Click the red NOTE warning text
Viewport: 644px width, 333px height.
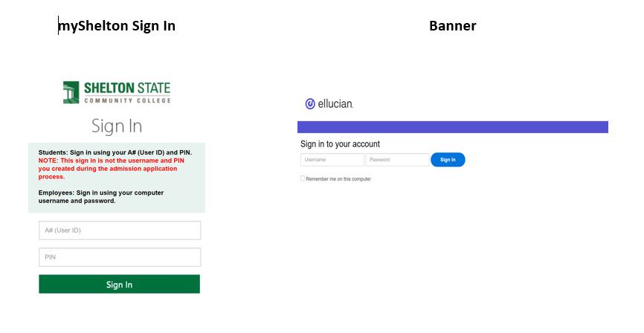tap(111, 168)
